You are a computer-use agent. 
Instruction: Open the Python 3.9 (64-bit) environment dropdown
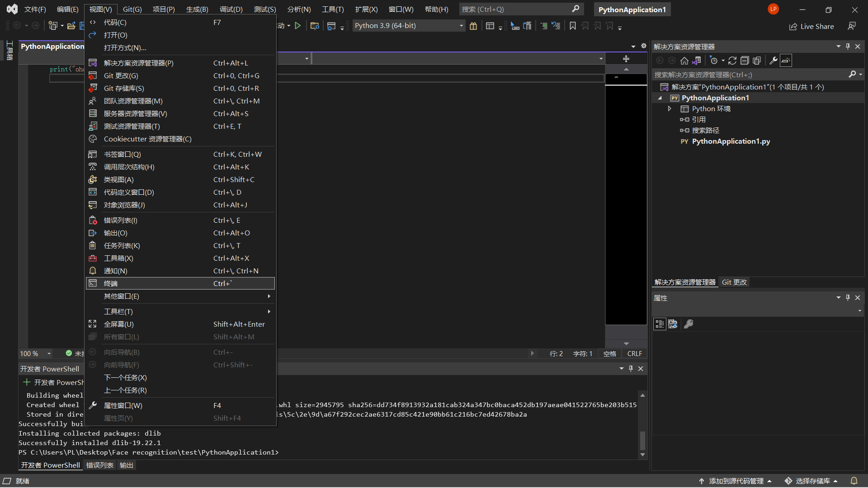tap(461, 26)
